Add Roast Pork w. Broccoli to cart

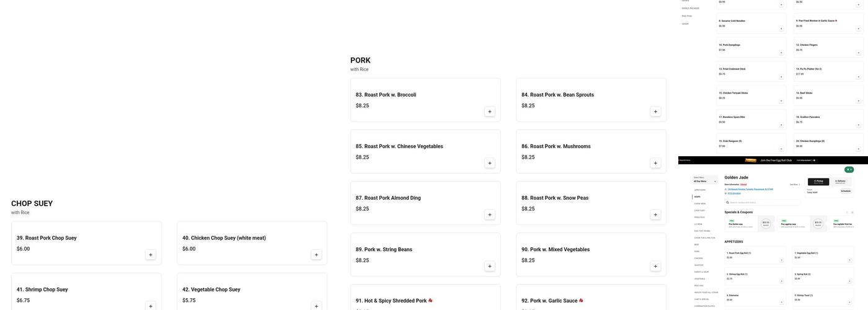click(489, 112)
